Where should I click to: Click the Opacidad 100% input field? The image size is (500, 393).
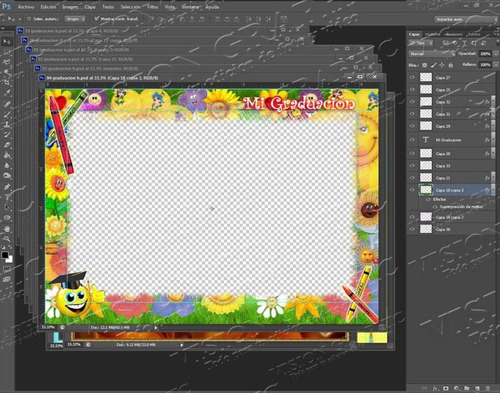tap(485, 54)
